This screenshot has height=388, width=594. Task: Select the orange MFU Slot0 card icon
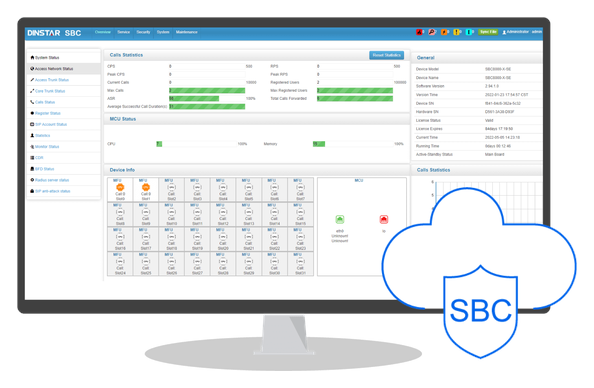120,187
